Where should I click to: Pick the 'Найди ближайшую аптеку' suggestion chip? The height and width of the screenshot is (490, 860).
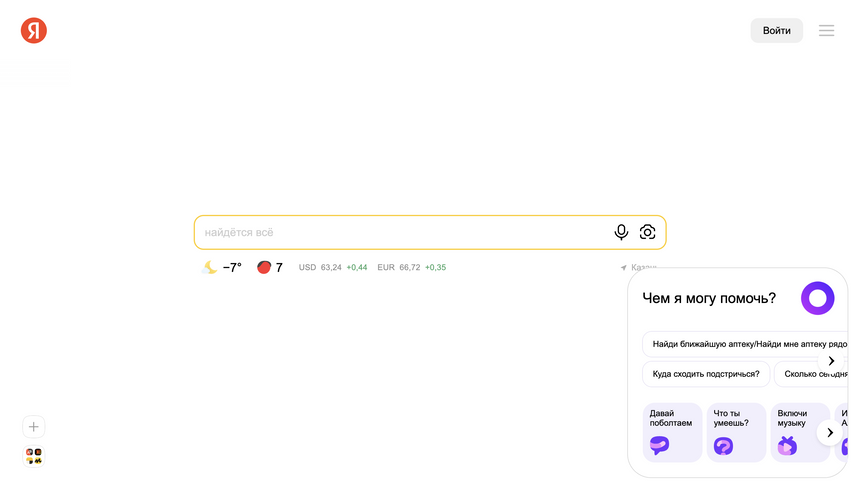click(745, 344)
